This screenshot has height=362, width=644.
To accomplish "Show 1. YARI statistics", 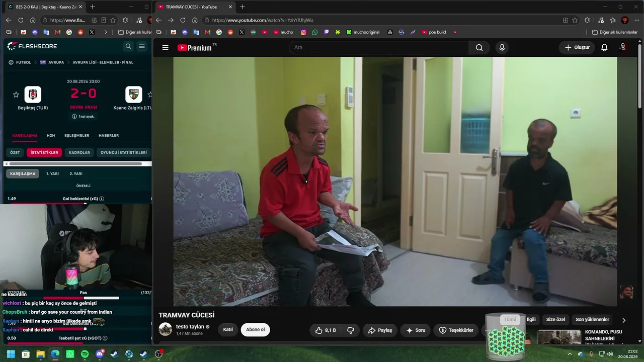I will tap(53, 173).
